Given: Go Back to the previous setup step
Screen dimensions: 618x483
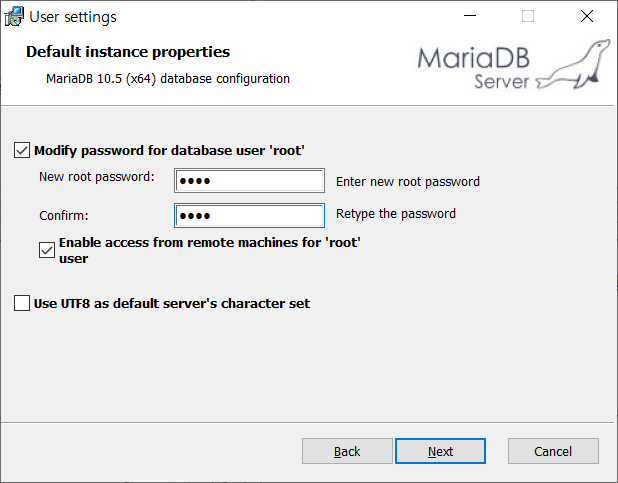Looking at the screenshot, I should pyautogui.click(x=347, y=451).
